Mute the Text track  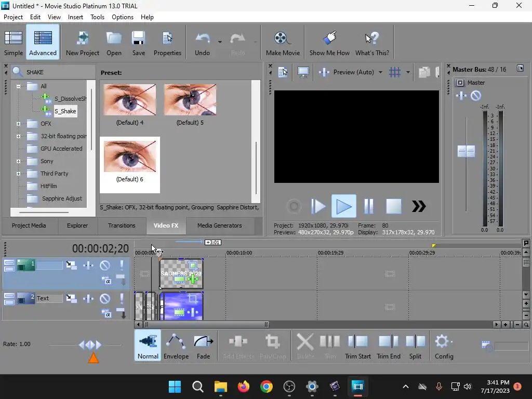[x=105, y=299]
